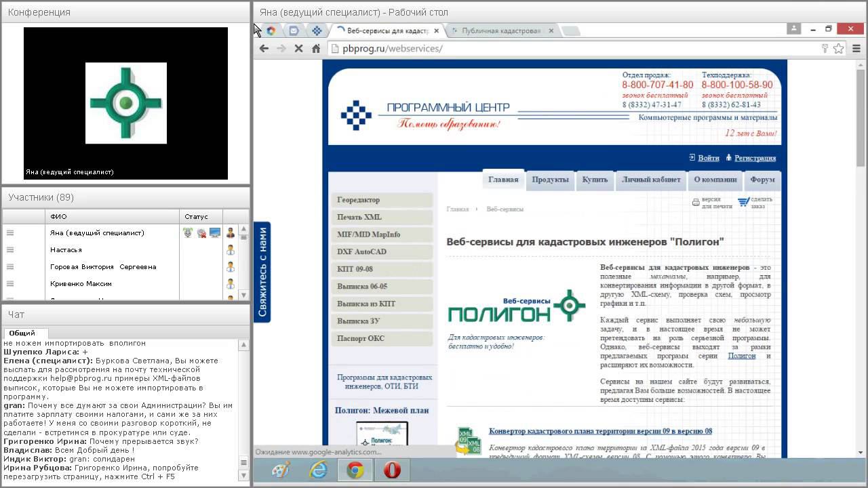Select 'Выписка ЗУ' in the sidebar
Image resolution: width=868 pixels, height=488 pixels.
[382, 321]
